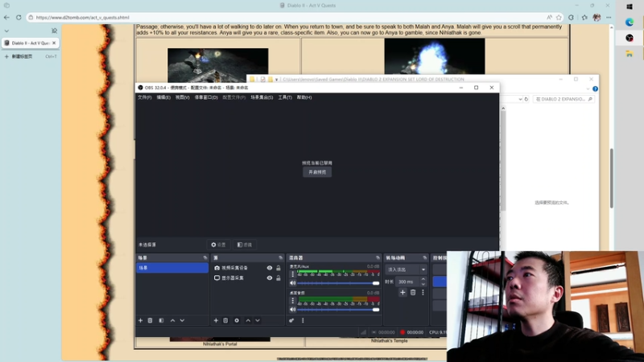This screenshot has width=644, height=362.
Task: Add a new scene with plus icon
Action: pyautogui.click(x=140, y=320)
